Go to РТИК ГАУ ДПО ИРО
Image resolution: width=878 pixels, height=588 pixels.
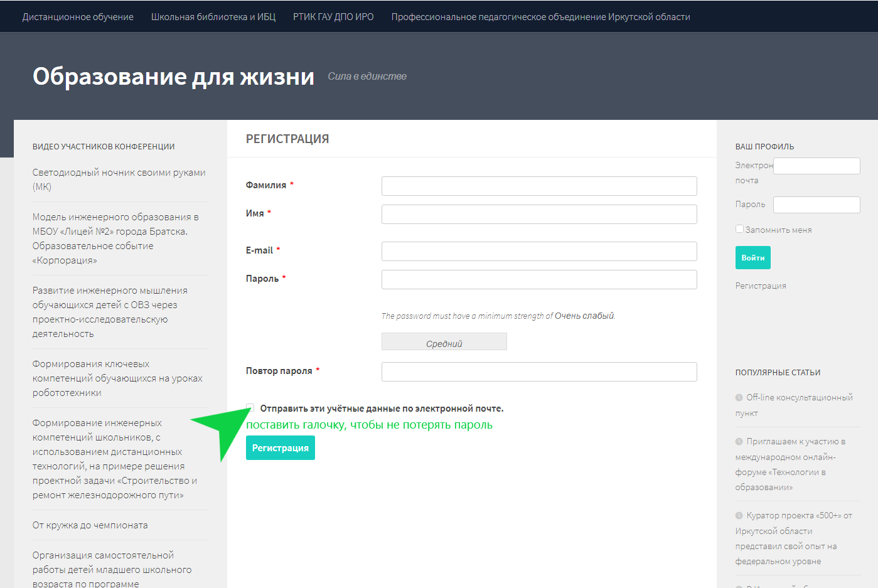coord(333,17)
